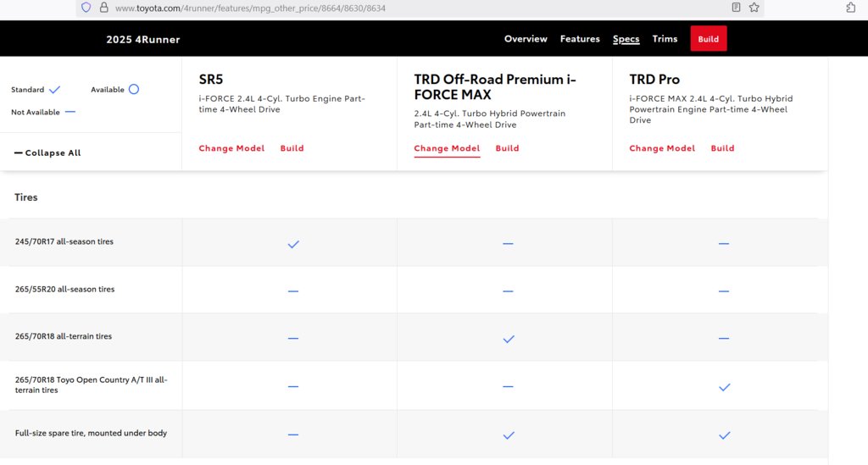The height and width of the screenshot is (465, 868).
Task: Click the Not Available dash legend icon
Action: (x=70, y=112)
